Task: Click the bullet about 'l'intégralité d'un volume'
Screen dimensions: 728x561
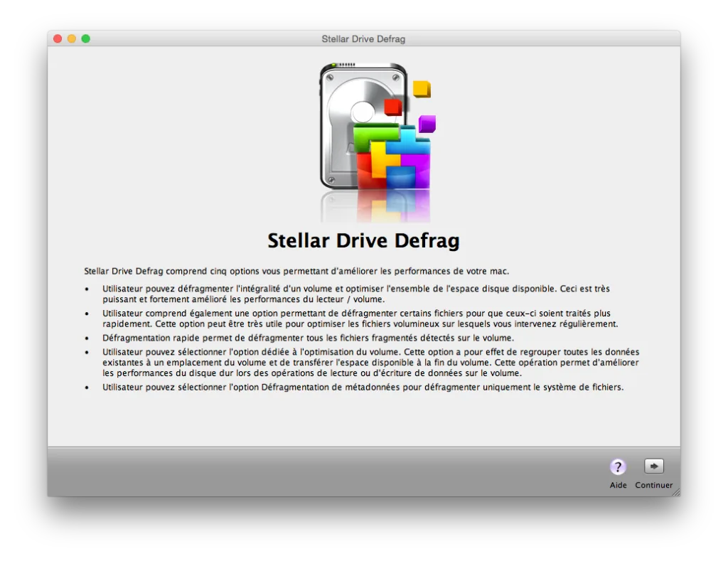Action: (x=356, y=294)
